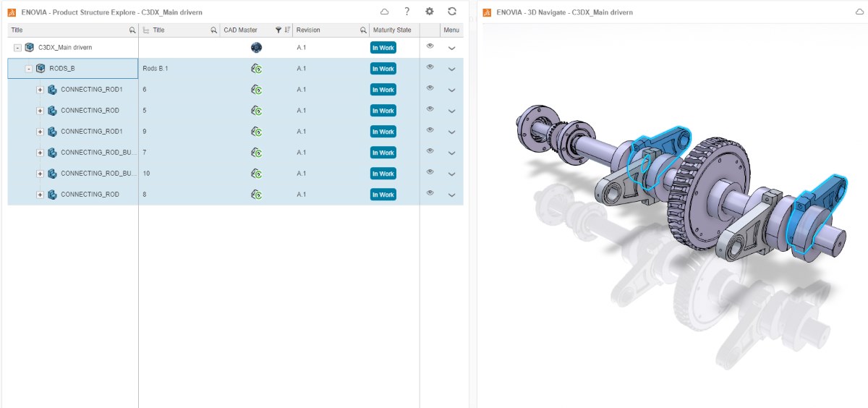Expand CONNECTING_ROD1 node in row titled 9
Screen dimensions: 868x408
[41, 132]
